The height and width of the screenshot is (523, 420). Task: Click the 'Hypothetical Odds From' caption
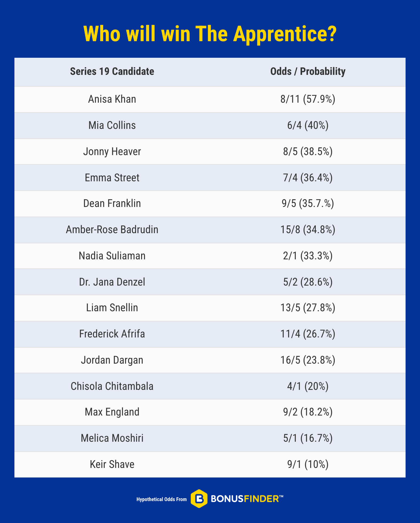coord(161,499)
